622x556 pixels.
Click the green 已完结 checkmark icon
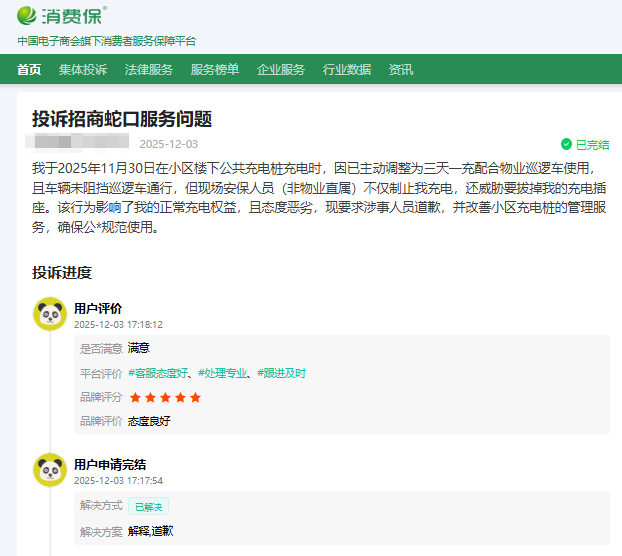tap(566, 144)
